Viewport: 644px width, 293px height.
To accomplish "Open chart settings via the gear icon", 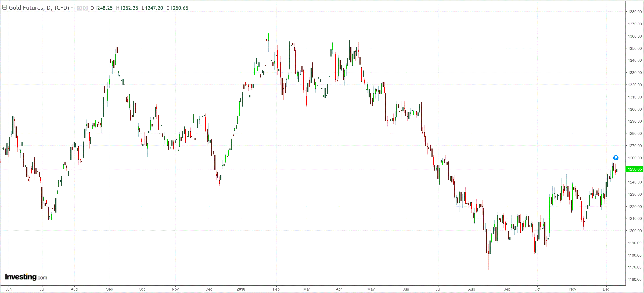I will (85, 8).
